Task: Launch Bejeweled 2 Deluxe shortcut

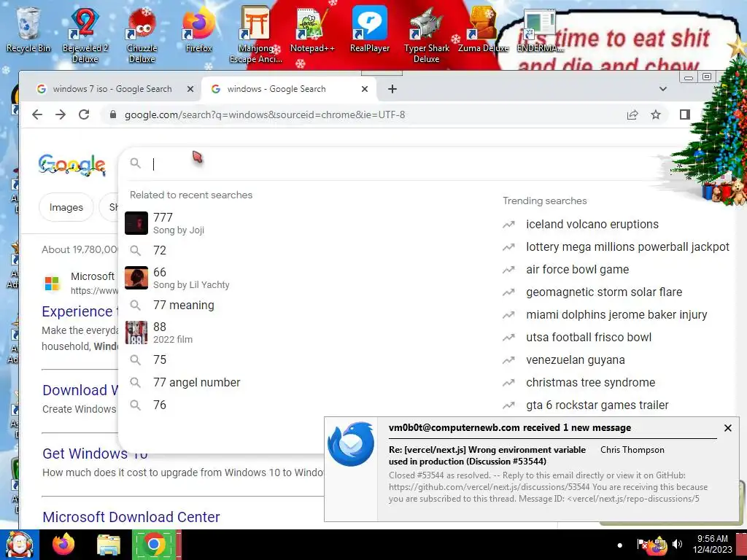Action: [85, 34]
